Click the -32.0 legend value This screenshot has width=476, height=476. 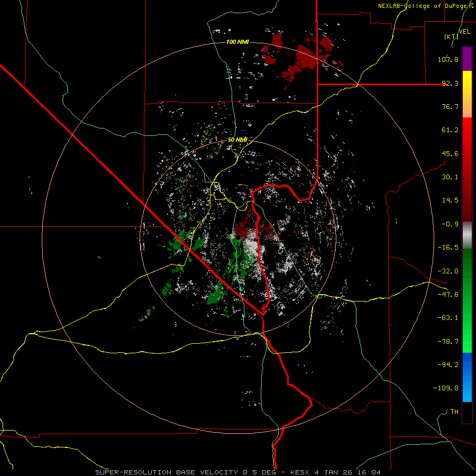[x=448, y=271]
